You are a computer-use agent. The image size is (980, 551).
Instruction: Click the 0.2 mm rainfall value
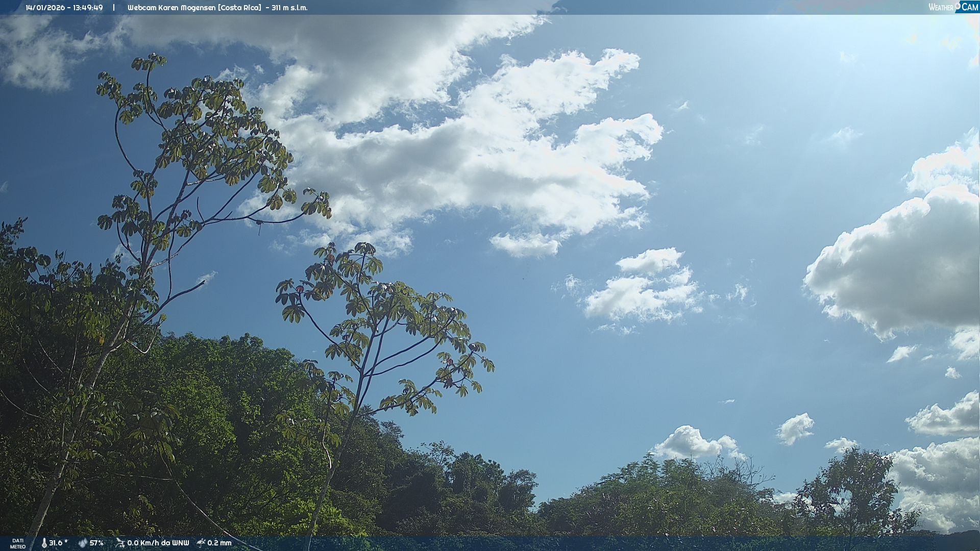click(219, 543)
